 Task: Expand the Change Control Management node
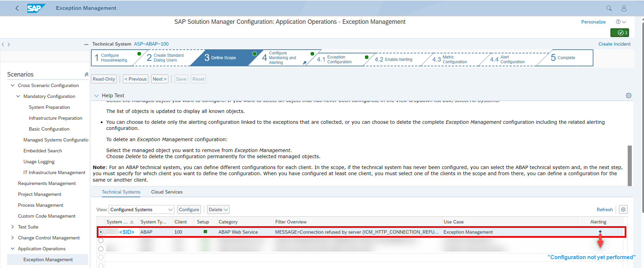click(x=13, y=238)
